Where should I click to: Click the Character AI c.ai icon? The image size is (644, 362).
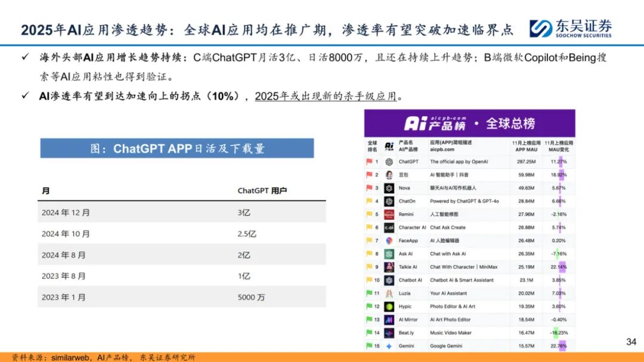[x=389, y=228]
